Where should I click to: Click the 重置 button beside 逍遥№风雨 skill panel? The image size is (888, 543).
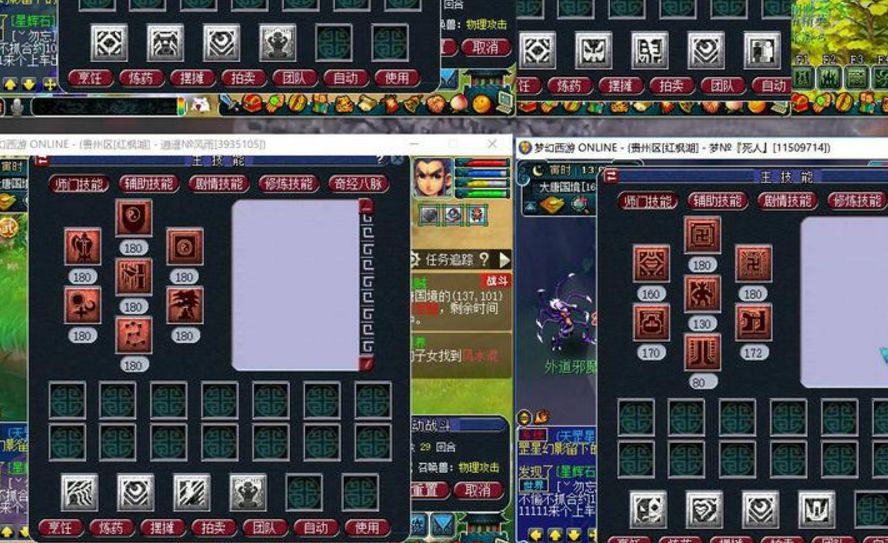click(429, 490)
